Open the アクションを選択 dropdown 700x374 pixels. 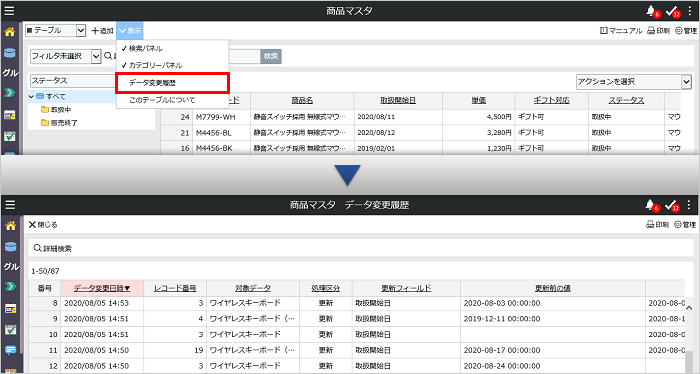point(634,82)
